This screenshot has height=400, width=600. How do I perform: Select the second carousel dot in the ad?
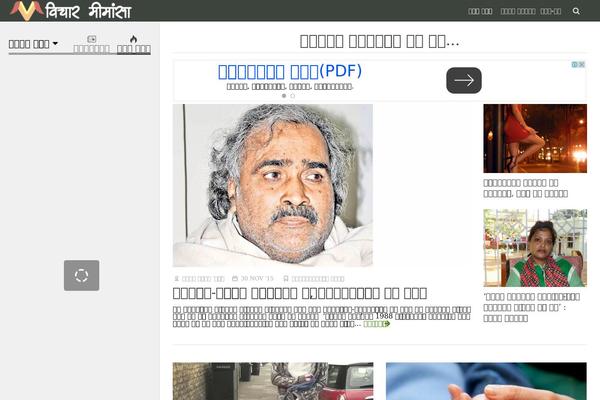[x=293, y=96]
